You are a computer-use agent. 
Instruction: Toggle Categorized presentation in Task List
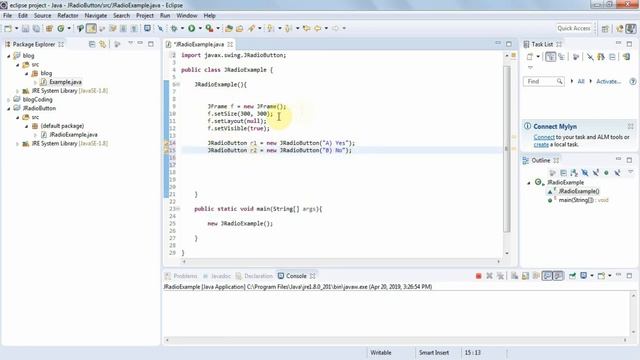coord(551,57)
